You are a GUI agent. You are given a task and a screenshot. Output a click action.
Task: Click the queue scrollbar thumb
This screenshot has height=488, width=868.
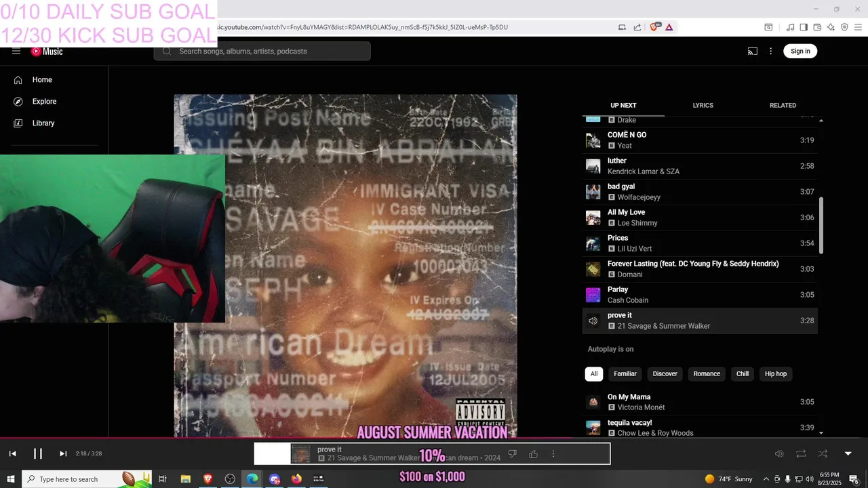[821, 226]
